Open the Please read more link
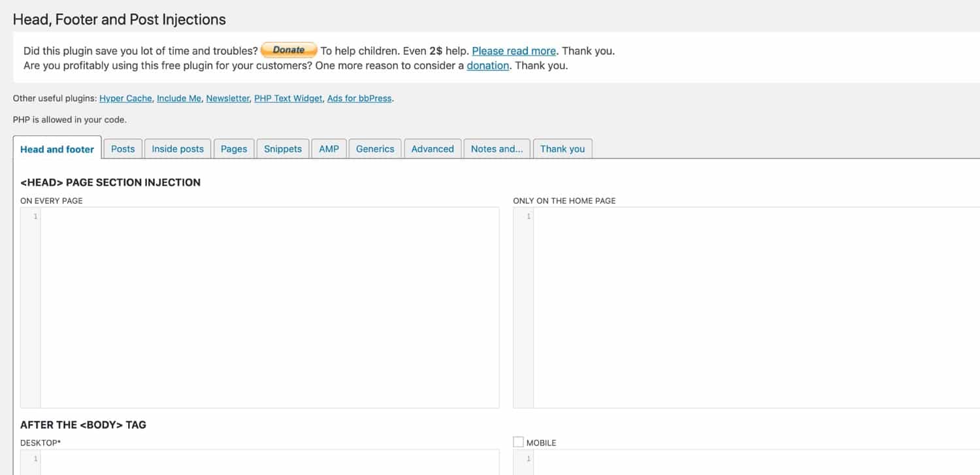The width and height of the screenshot is (980, 475). pyautogui.click(x=514, y=50)
